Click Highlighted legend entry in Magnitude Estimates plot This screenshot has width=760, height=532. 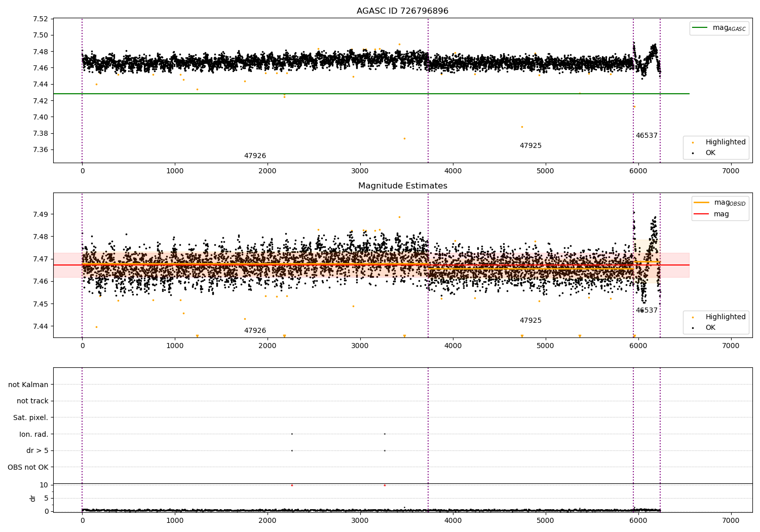(x=726, y=317)
